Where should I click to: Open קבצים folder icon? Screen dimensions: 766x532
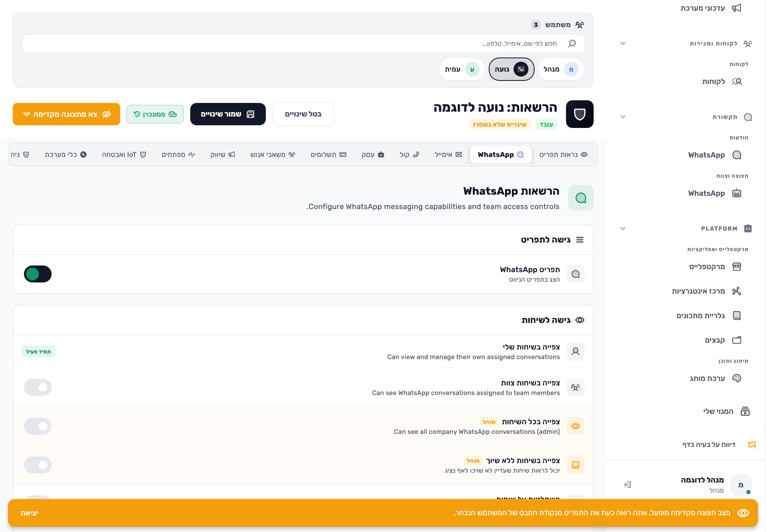[737, 340]
